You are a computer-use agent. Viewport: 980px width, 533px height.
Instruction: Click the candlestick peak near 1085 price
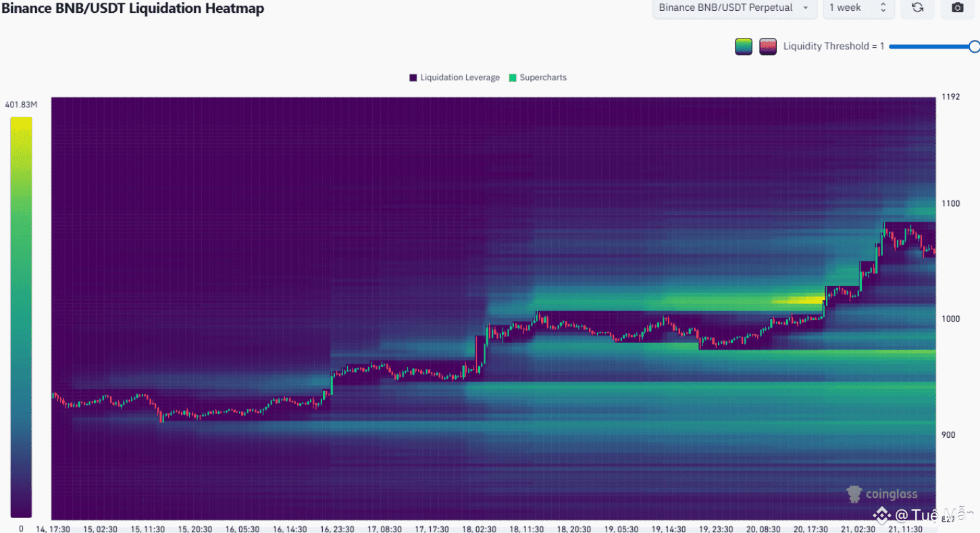884,226
